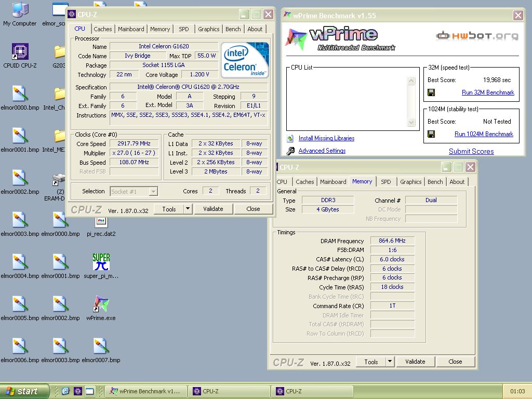Screen dimensions: 532x399
Task: Click the second CPU-Z taskbar button
Action: click(312, 391)
